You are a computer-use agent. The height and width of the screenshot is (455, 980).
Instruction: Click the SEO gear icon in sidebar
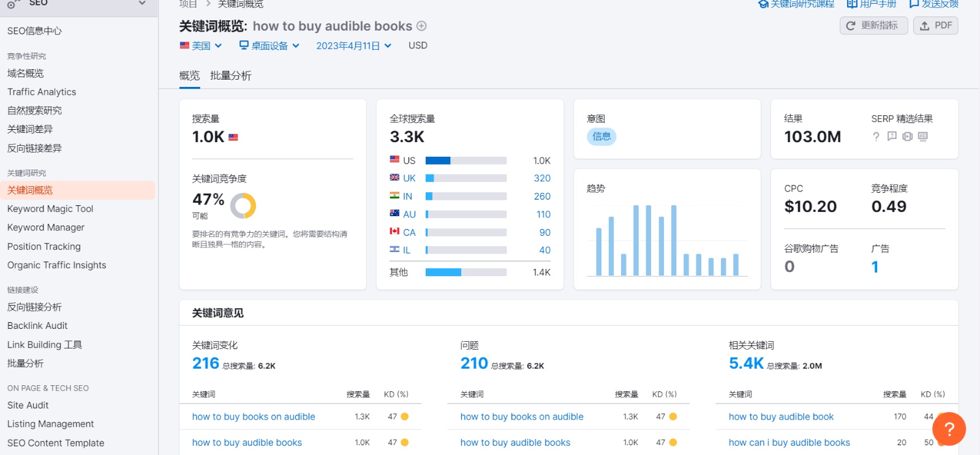point(13,4)
